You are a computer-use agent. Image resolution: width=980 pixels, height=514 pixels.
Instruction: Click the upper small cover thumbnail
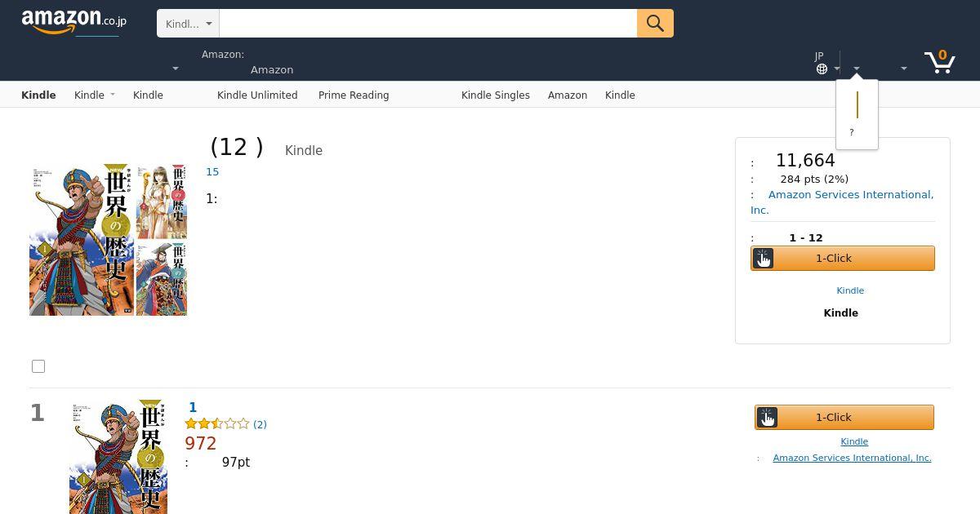pyautogui.click(x=162, y=202)
